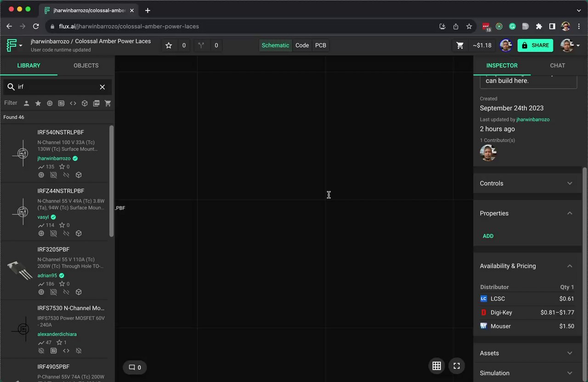Clear the 'irf' search text

click(102, 87)
